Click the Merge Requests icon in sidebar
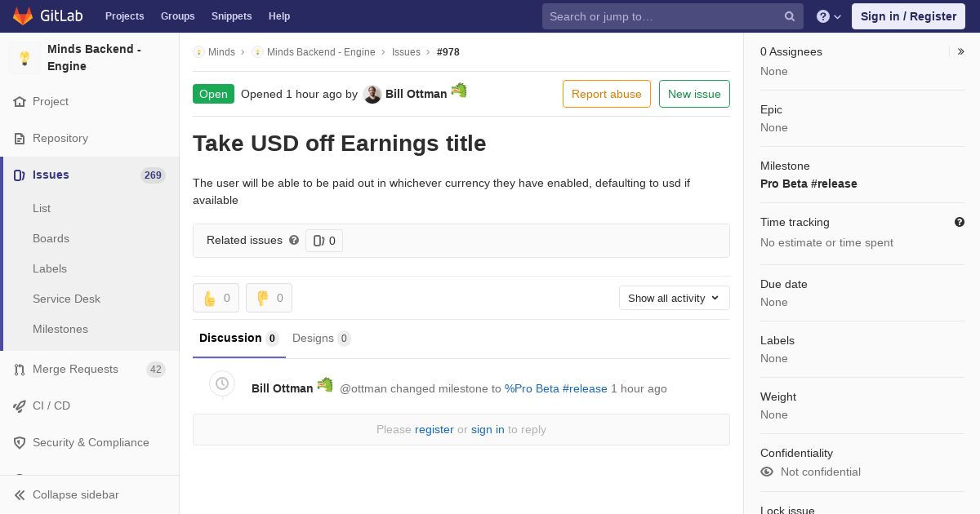This screenshot has width=980, height=514. click(20, 370)
